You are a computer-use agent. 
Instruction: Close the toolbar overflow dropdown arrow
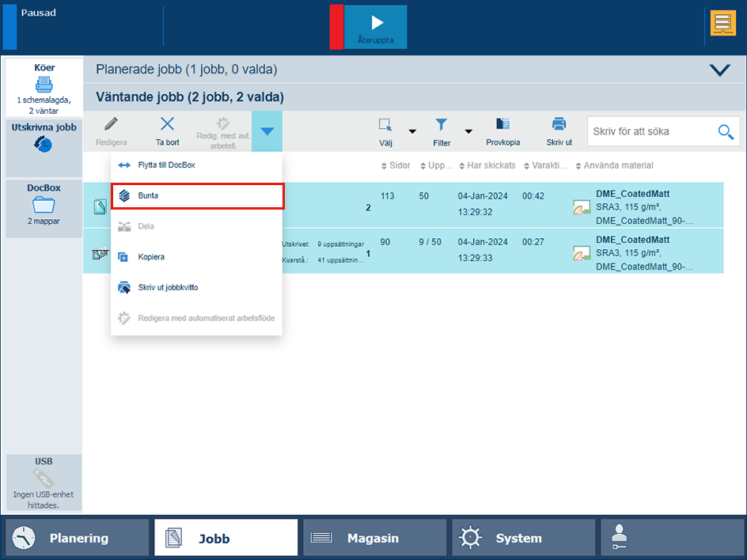[x=267, y=131]
